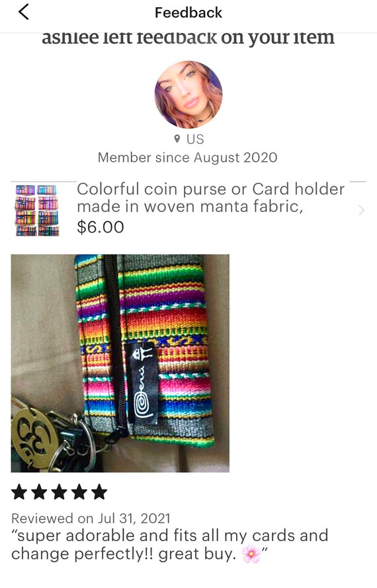Tap the location pin icon beside US

177,139
